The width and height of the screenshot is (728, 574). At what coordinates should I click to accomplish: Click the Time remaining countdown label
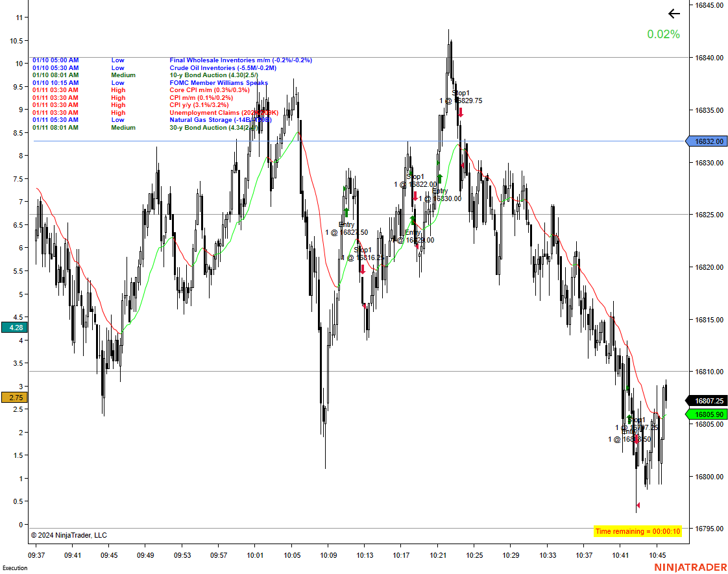(638, 531)
